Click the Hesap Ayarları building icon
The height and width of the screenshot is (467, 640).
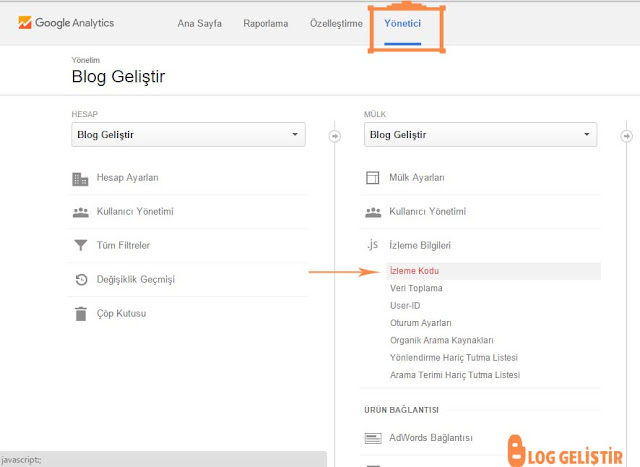coord(81,178)
